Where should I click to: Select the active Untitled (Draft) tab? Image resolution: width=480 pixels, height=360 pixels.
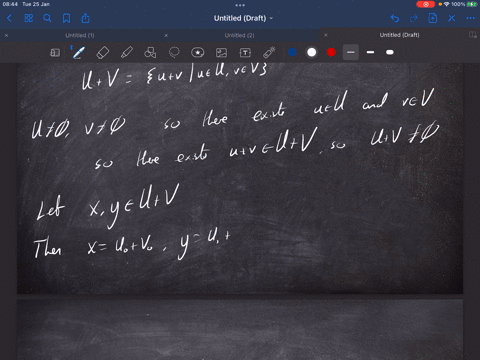pos(399,35)
